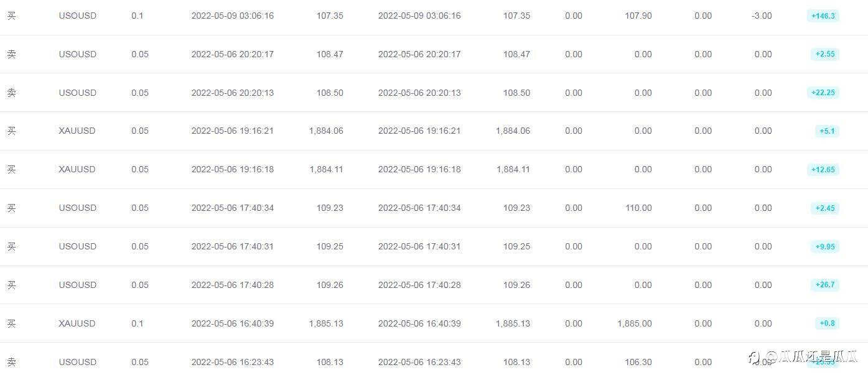This screenshot has height=380, width=868.
Task: Click the 1,884.11 open price cell
Action: pos(326,169)
